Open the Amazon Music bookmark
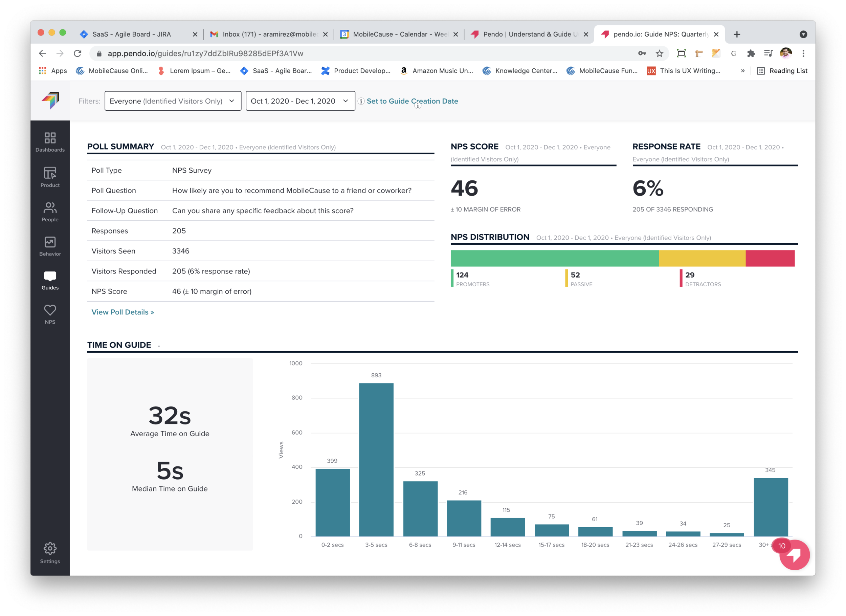The image size is (846, 616). click(x=437, y=70)
